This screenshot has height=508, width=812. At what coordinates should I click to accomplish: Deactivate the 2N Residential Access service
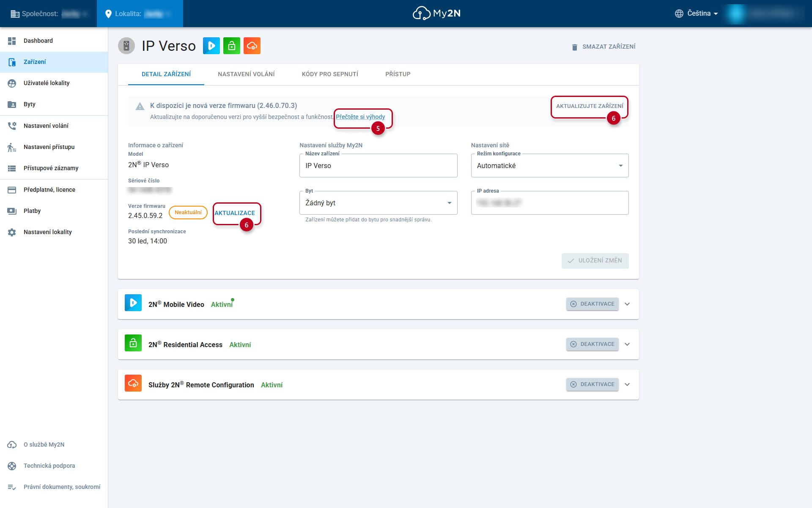coord(593,344)
